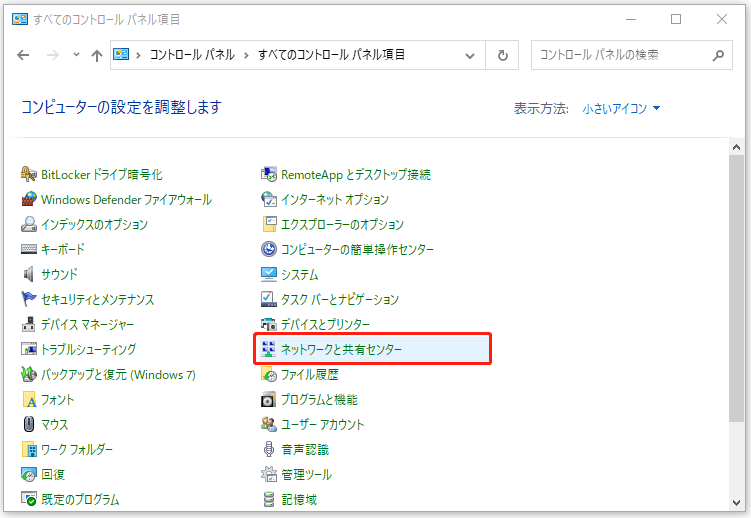Click the キーボード icon
The width and height of the screenshot is (751, 518).
[29, 249]
